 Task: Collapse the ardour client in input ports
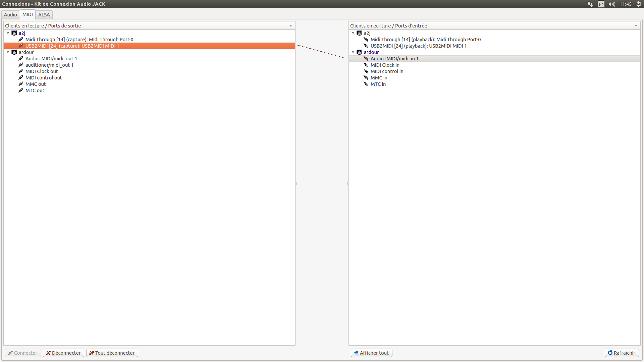353,52
